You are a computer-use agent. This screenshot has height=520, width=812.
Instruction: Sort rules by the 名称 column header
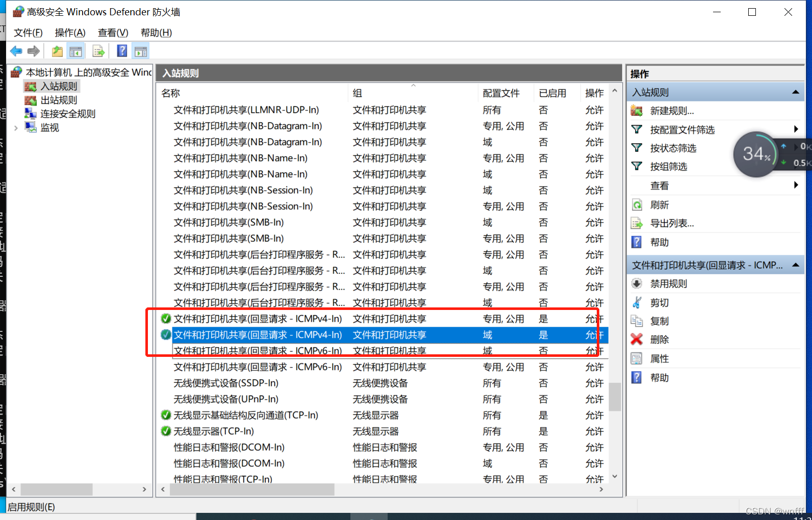[x=252, y=93]
